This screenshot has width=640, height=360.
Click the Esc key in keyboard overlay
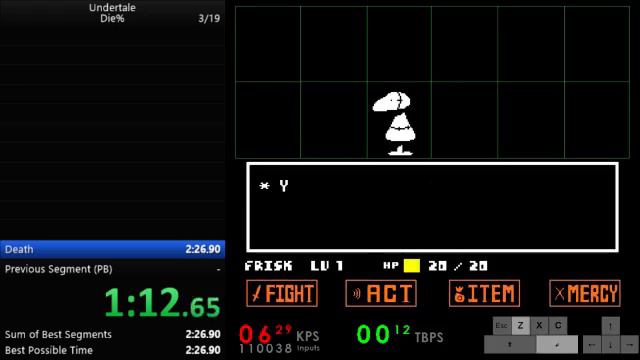pyautogui.click(x=501, y=325)
